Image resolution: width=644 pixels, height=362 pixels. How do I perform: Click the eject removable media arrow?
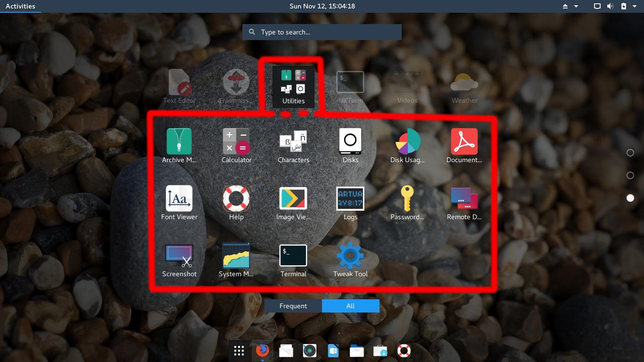[x=566, y=6]
